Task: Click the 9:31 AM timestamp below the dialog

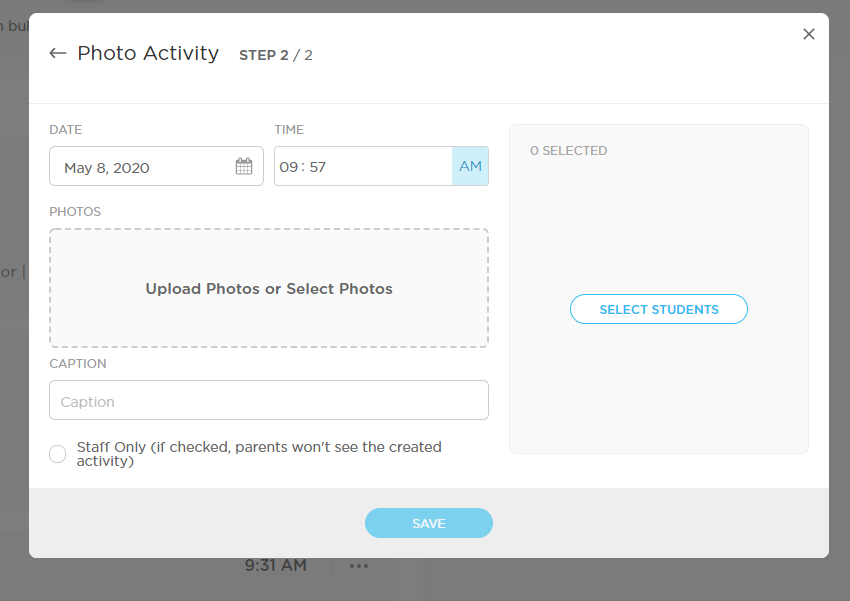Action: click(275, 565)
